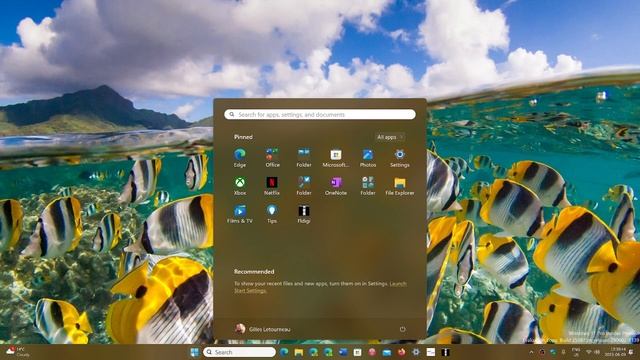Open the pinned folder beside File Explorer
Screen dimensions: 640x360
(x=368, y=186)
